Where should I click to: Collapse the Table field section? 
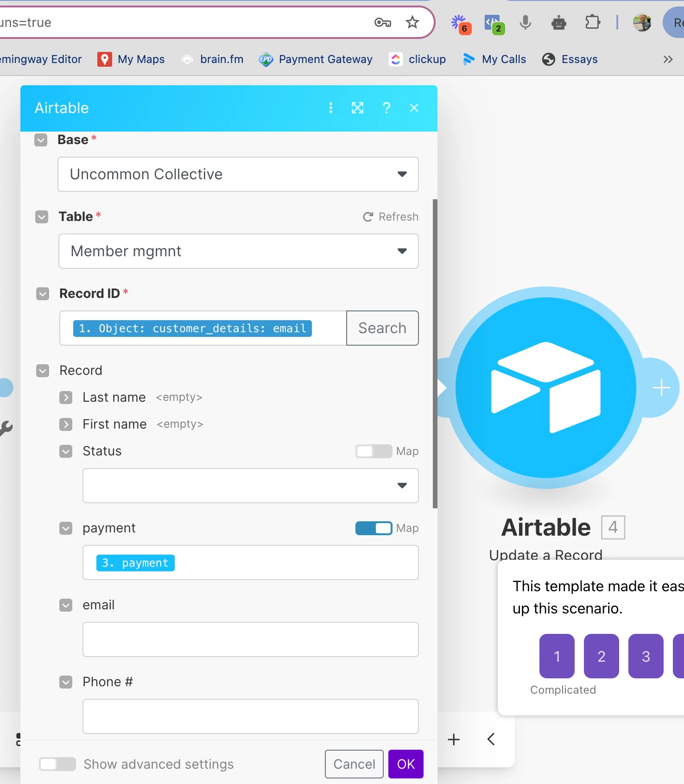coord(42,217)
